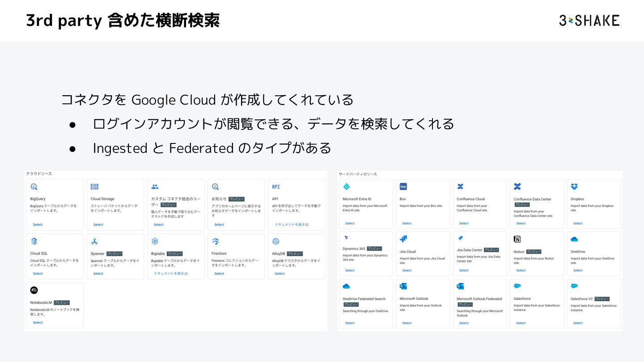Select the NotebookLM data source
Image resolution: width=644 pixels, height=362 pixels.
(38, 323)
